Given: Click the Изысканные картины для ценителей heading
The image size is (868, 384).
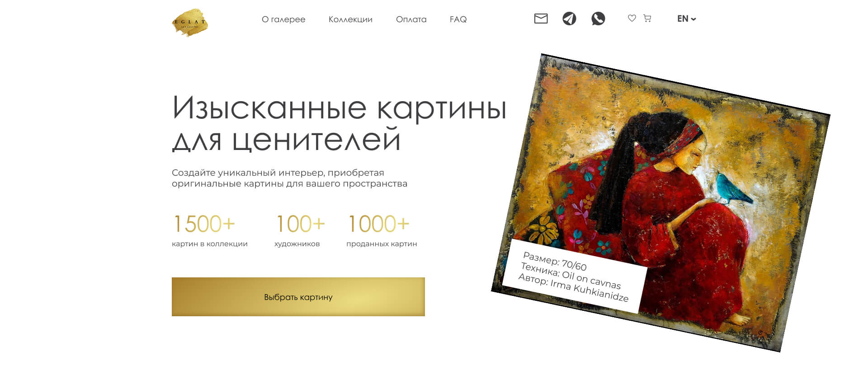Looking at the screenshot, I should point(339,123).
